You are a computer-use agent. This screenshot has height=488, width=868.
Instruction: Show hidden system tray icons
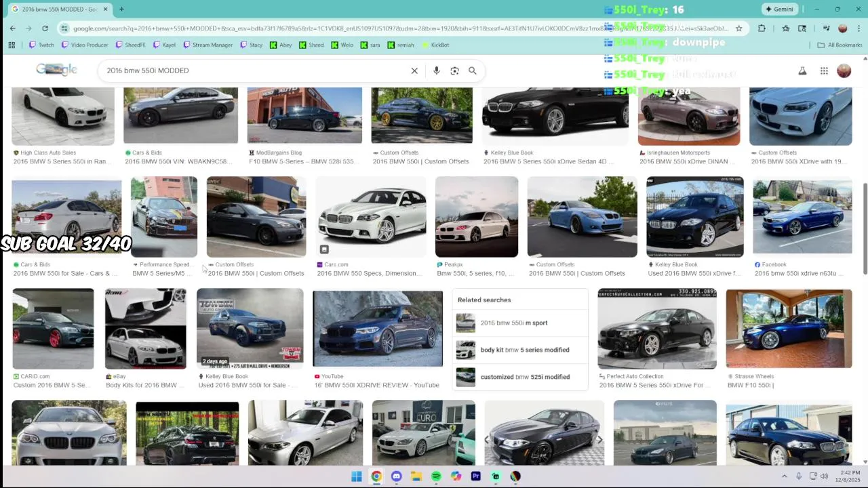785,476
